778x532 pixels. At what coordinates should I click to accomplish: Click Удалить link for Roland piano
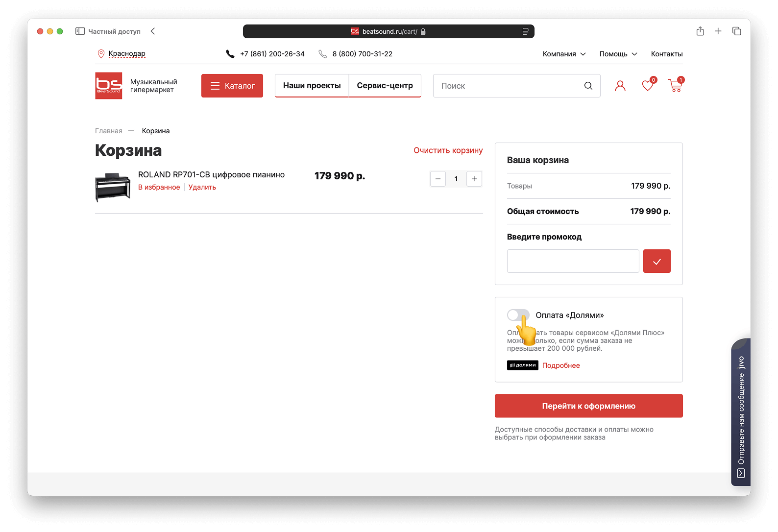202,187
